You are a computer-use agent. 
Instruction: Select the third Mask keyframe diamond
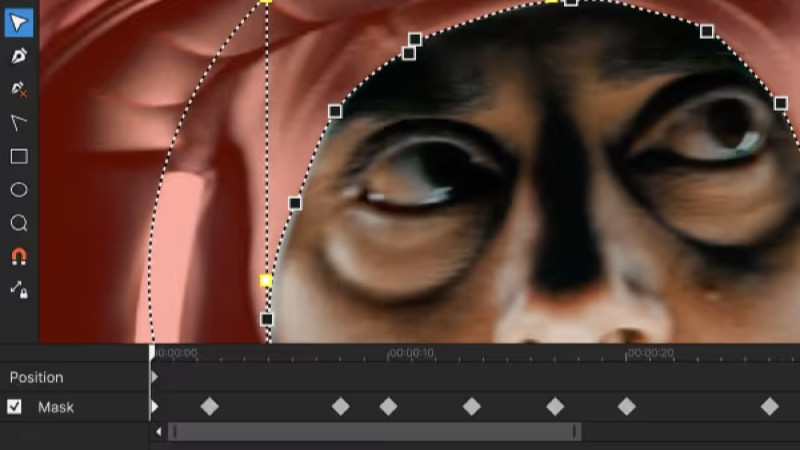388,407
